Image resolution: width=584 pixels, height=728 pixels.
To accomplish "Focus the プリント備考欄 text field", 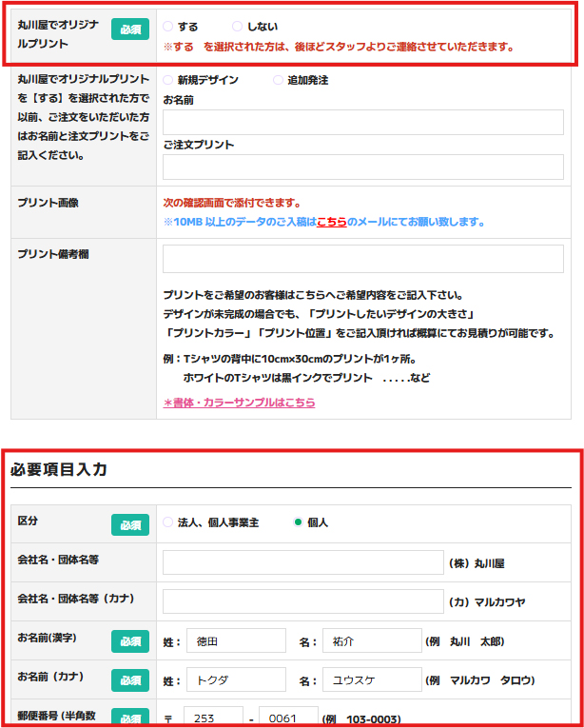I will (363, 259).
